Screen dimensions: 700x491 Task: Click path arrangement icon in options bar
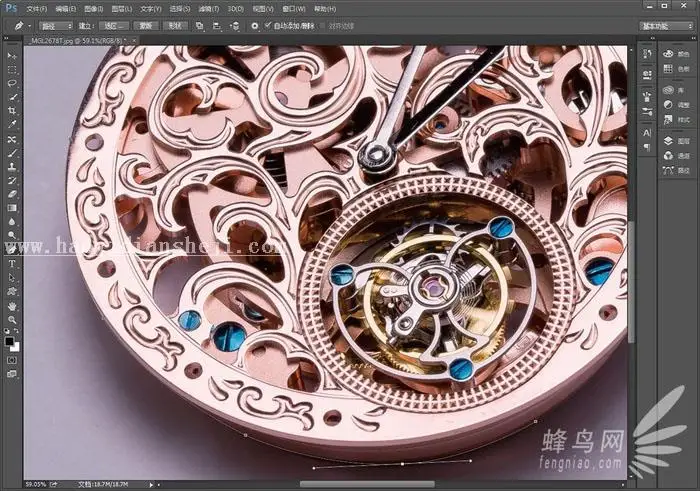point(234,26)
